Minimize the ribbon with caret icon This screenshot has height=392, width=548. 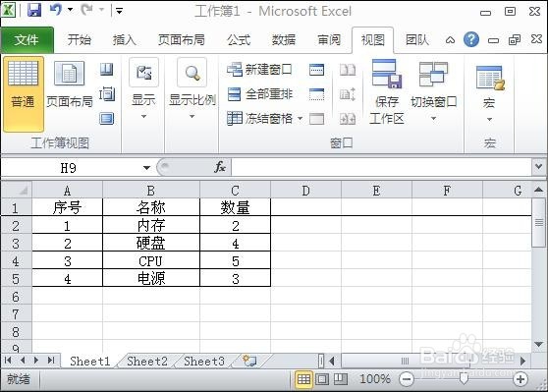[450, 40]
